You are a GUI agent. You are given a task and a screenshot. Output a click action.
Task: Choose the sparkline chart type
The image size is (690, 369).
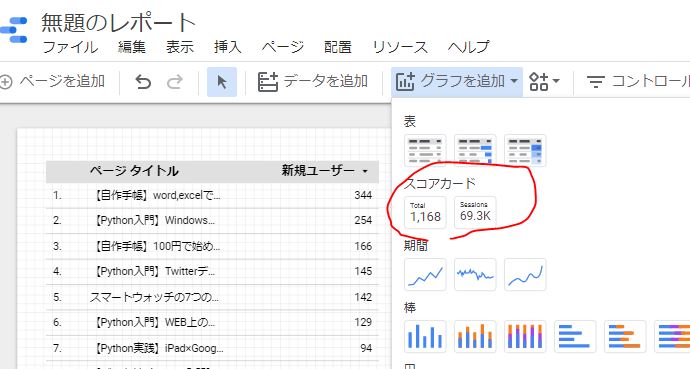(x=475, y=275)
